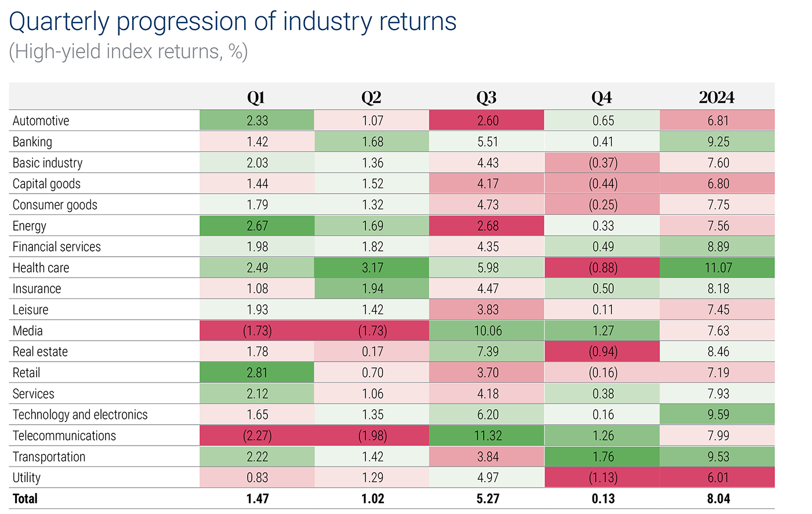The image size is (812, 514).
Task: Select Utility's red 6.01 annual cell
Action: point(717,478)
